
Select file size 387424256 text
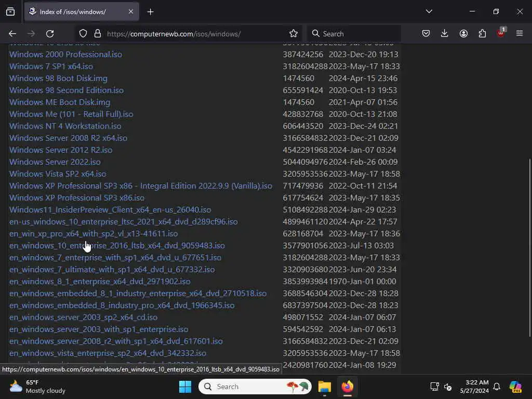[303, 54]
